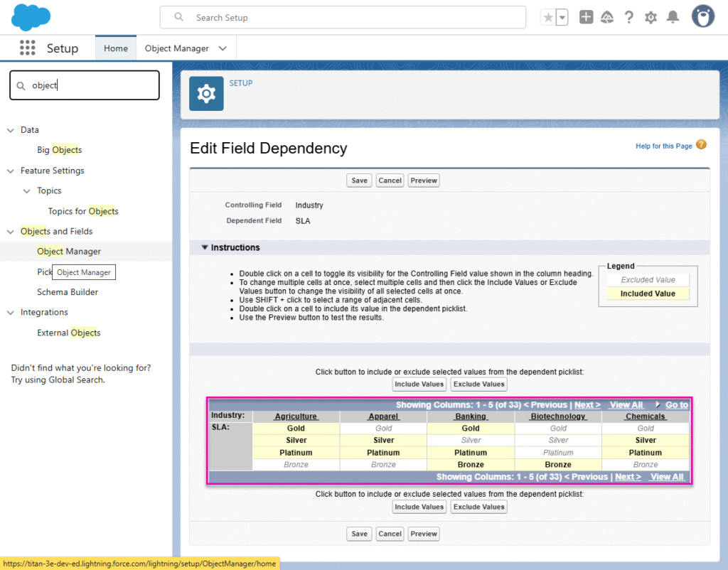Click the Salesforce cloud logo
This screenshot has width=728, height=570.
point(31,17)
